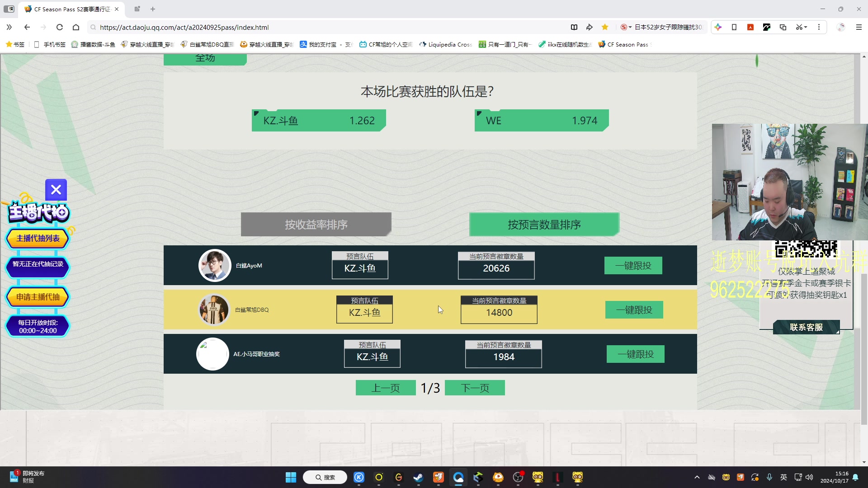Click 白鲨AyoM's avatar
Viewport: 868px width, 488px height.
(x=215, y=265)
